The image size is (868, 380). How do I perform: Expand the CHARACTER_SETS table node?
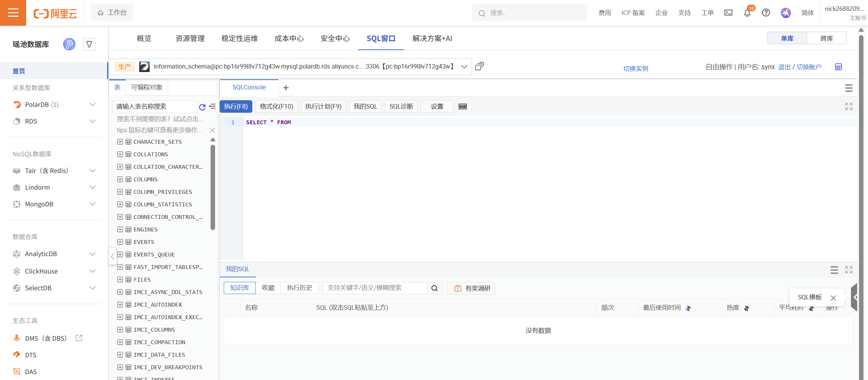pos(120,142)
